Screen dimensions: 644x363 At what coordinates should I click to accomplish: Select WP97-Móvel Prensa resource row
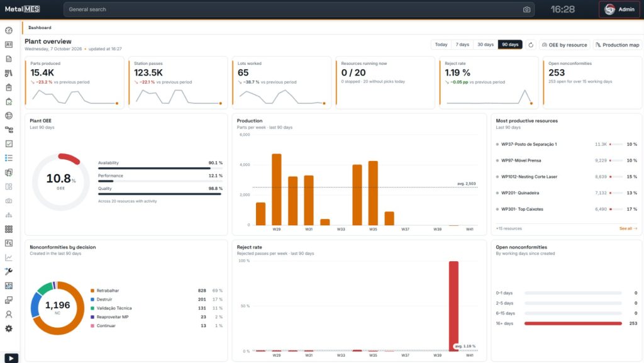(x=567, y=160)
